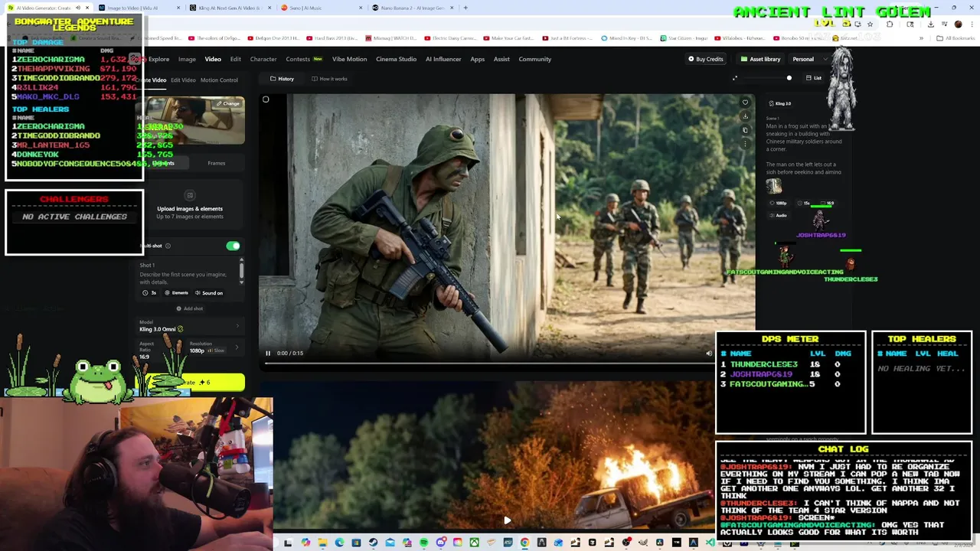
Task: Toggle the Multi-shot switch
Action: (x=233, y=246)
